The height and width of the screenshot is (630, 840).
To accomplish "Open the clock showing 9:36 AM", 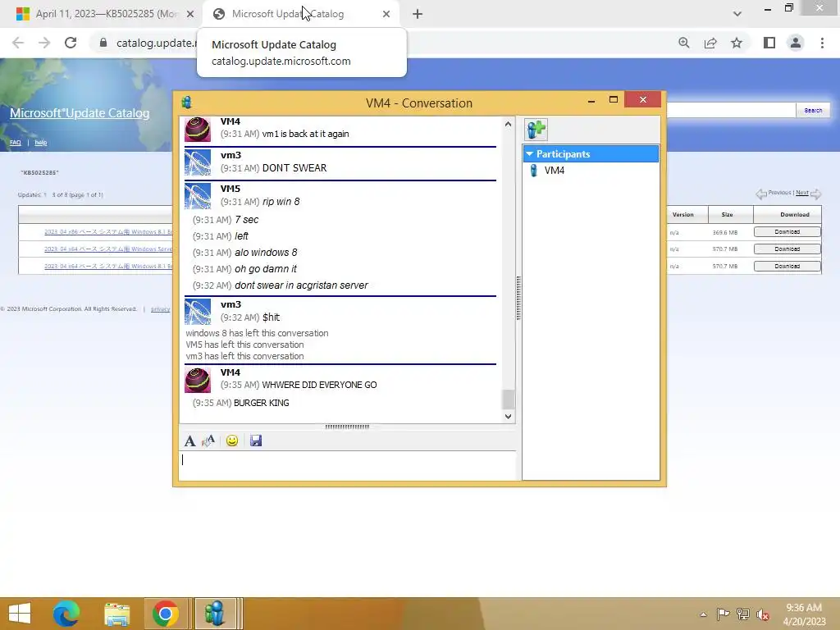I will (x=804, y=614).
